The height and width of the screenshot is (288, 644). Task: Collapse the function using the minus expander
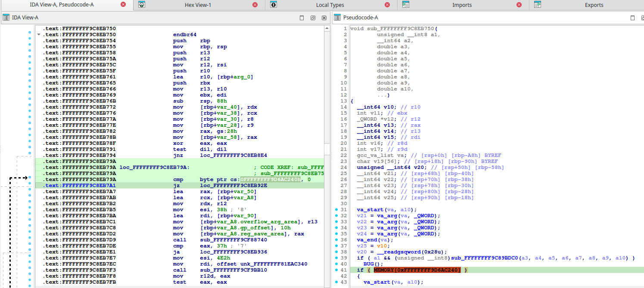pyautogui.click(x=39, y=34)
